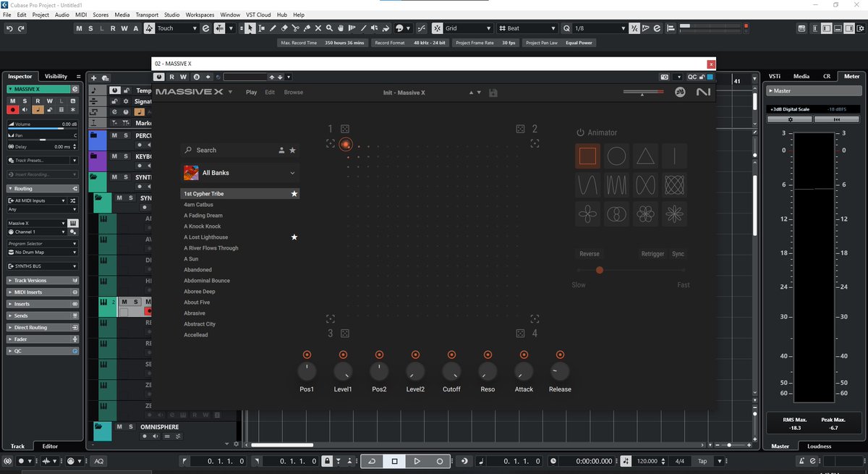The image size is (868, 474).
Task: Open the Transport menu
Action: click(x=147, y=14)
